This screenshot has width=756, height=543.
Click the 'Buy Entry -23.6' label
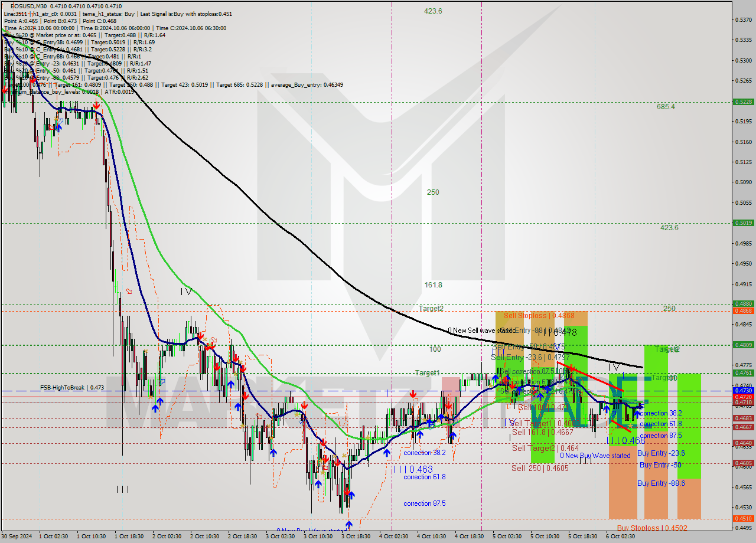coord(661,453)
